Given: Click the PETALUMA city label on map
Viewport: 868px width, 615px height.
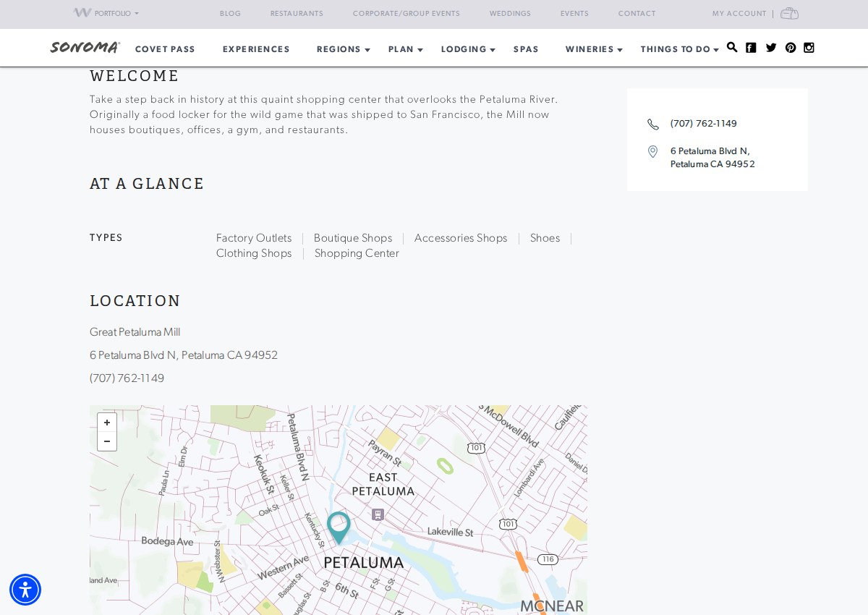Looking at the screenshot, I should click(x=364, y=562).
